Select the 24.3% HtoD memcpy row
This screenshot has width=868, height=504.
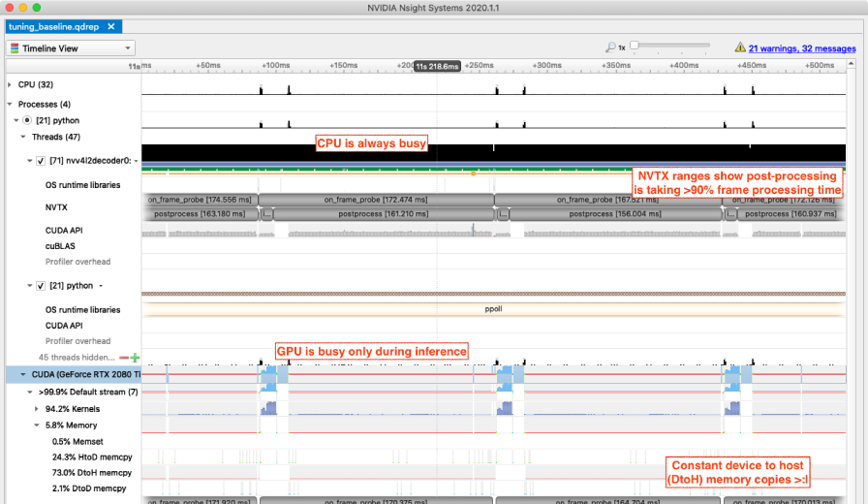click(92, 457)
